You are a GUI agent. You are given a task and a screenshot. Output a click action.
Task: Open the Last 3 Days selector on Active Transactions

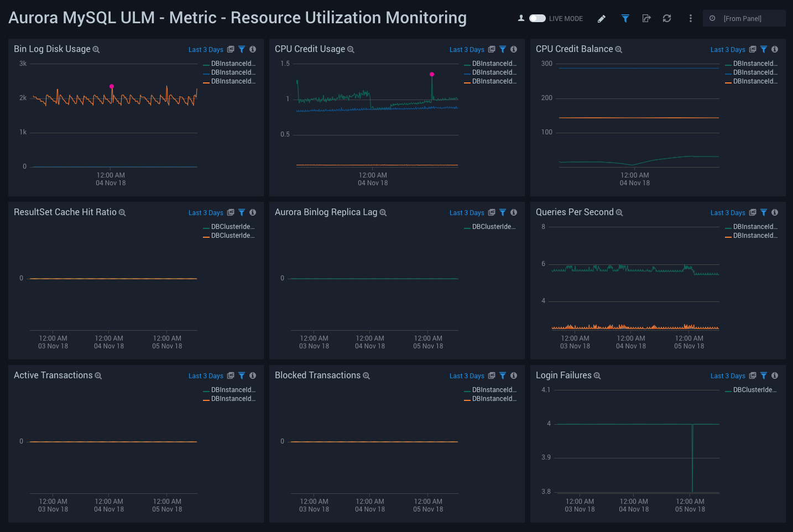pyautogui.click(x=206, y=375)
